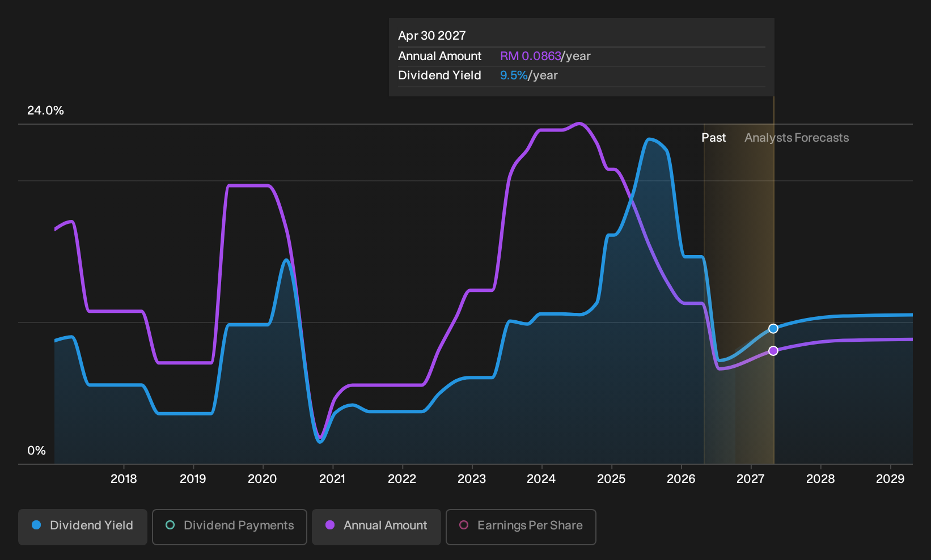Click the RM 0.0863 annual amount value
This screenshot has width=931, height=560.
[531, 56]
